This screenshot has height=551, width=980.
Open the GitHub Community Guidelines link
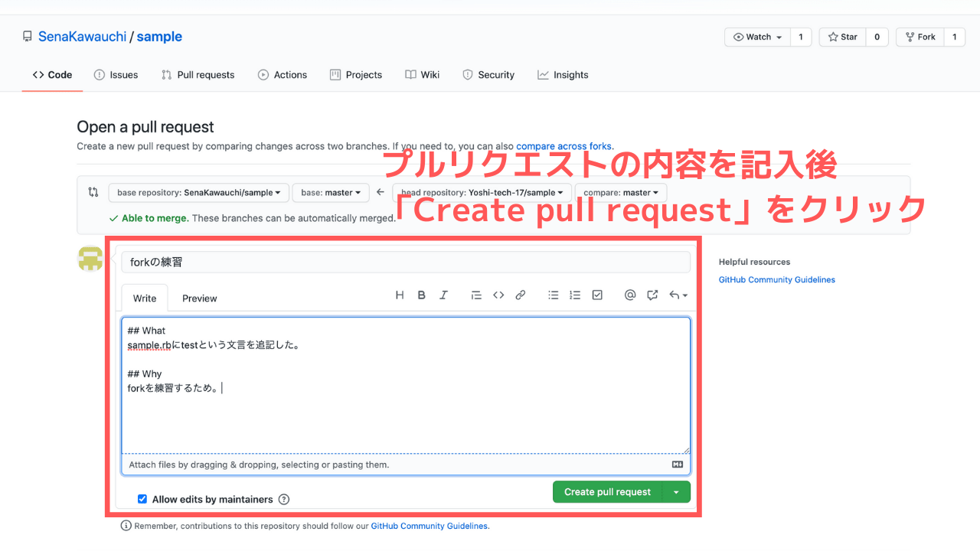pos(776,279)
